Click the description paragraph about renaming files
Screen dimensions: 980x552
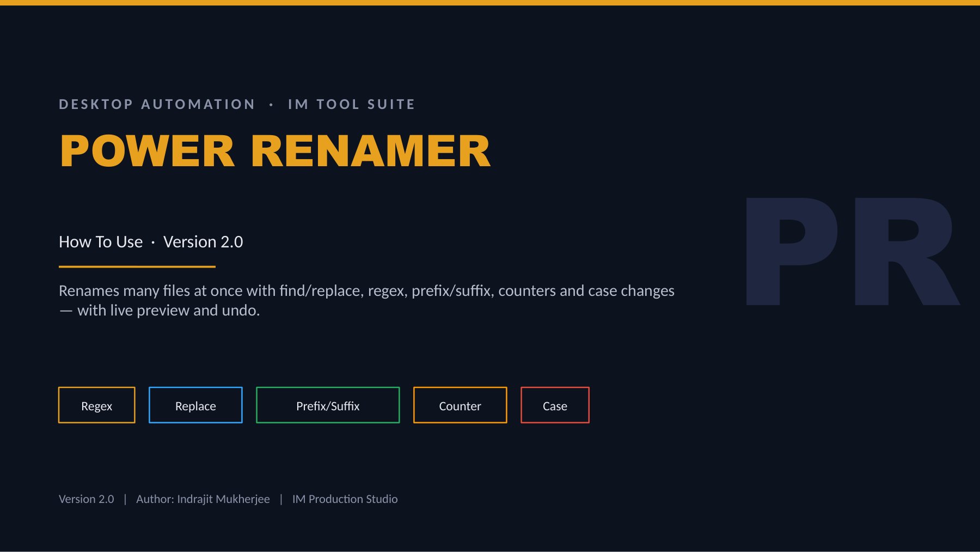click(x=366, y=300)
